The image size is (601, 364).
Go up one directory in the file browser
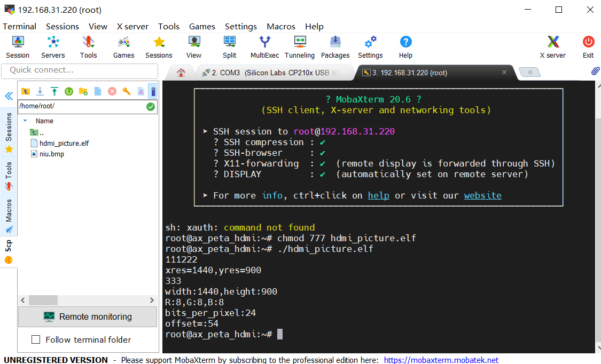click(x=25, y=91)
